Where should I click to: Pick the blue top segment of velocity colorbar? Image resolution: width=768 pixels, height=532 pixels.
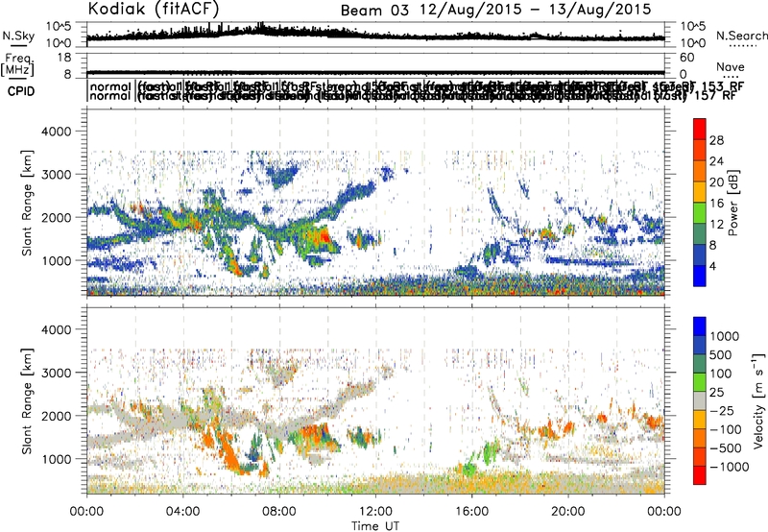point(700,326)
